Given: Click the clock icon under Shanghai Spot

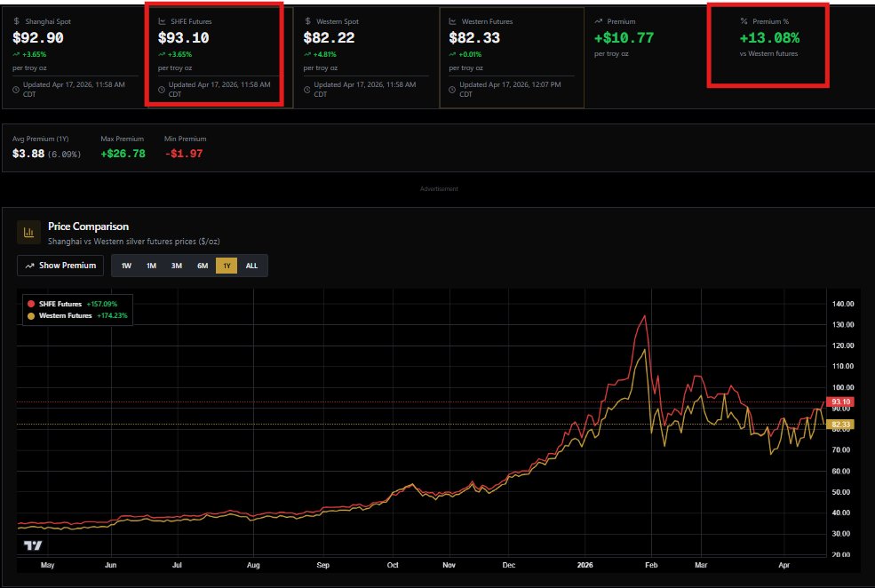Looking at the screenshot, I should click(16, 89).
